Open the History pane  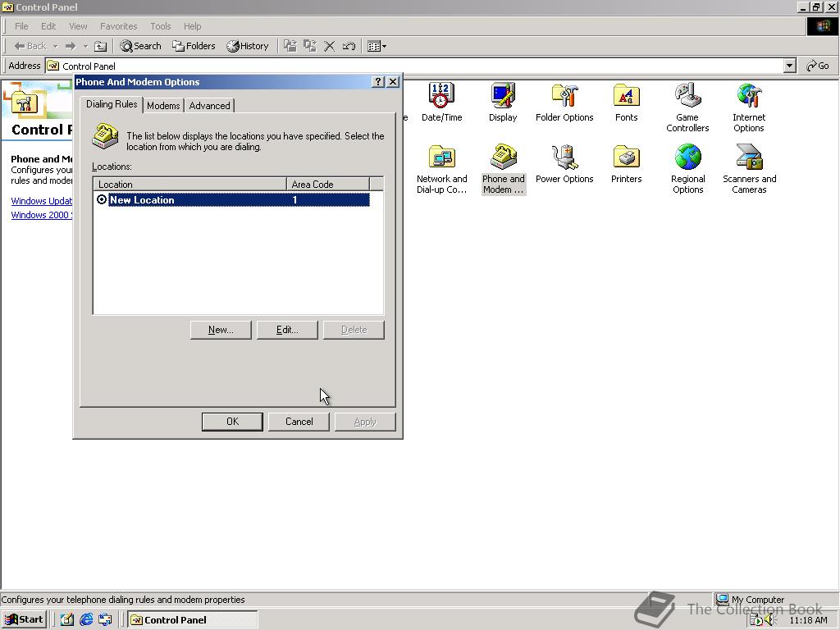click(x=248, y=46)
